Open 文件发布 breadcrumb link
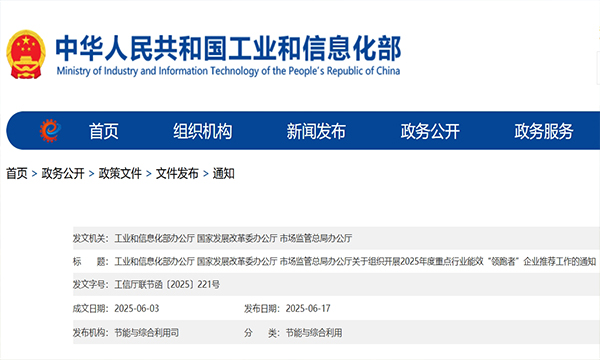Viewport: 600px width, 360px height. [177, 173]
